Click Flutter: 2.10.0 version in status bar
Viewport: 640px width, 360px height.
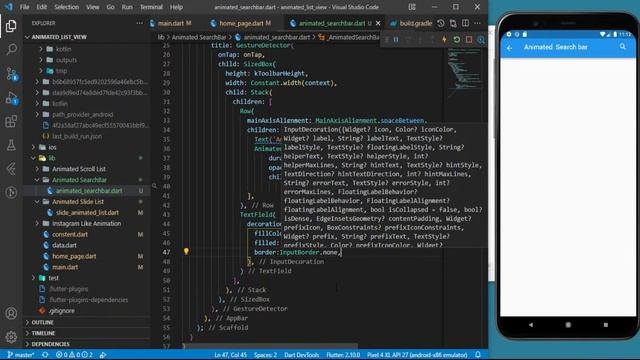pyautogui.click(x=343, y=355)
